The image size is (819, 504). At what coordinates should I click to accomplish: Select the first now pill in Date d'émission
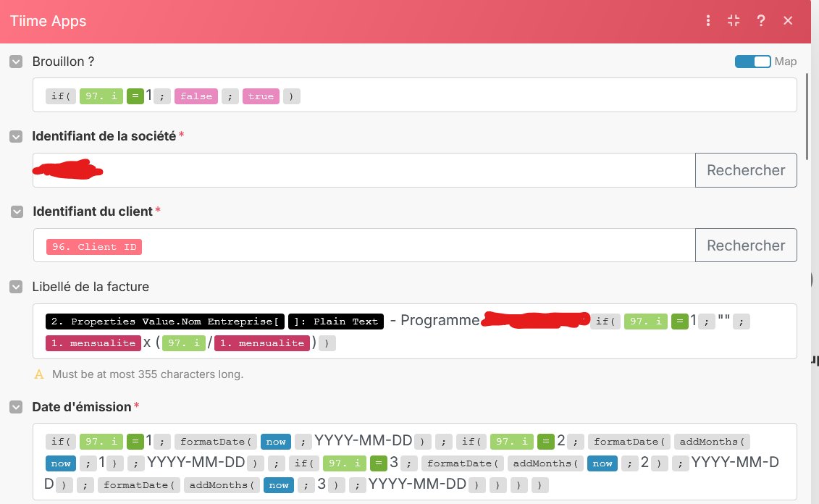pos(276,441)
